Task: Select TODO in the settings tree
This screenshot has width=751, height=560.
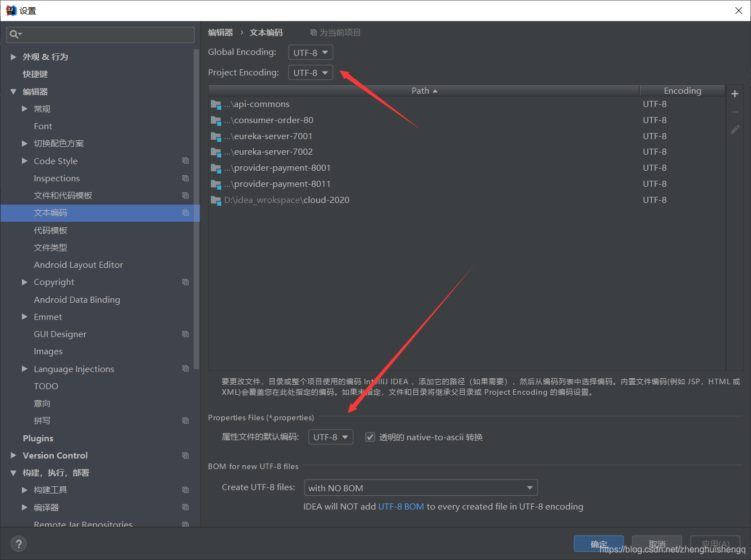Action: 45,386
